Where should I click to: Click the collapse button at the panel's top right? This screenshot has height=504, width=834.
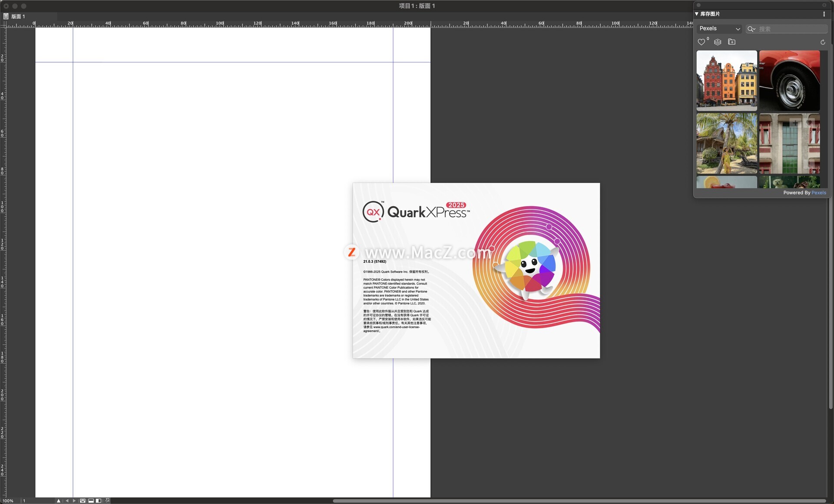coord(824,5)
